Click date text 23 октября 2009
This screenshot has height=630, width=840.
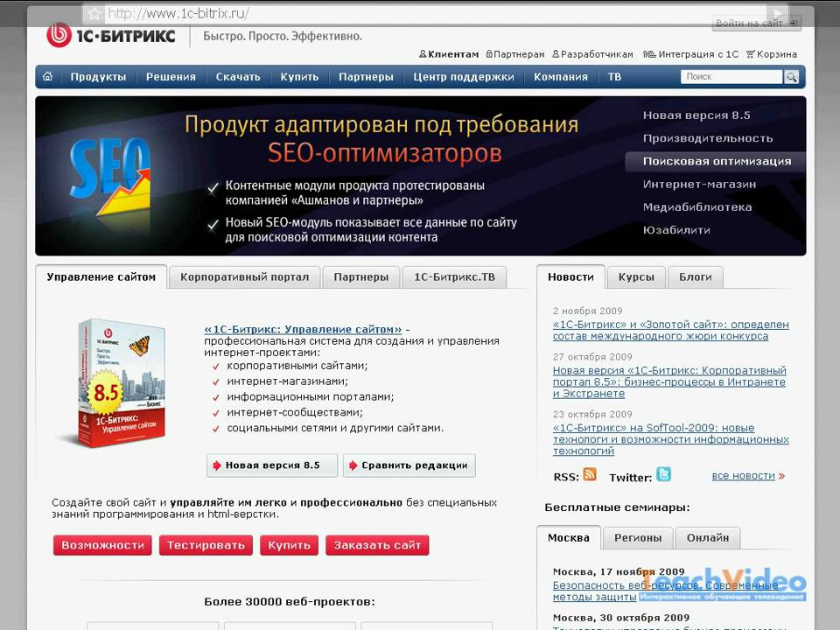[x=592, y=414]
